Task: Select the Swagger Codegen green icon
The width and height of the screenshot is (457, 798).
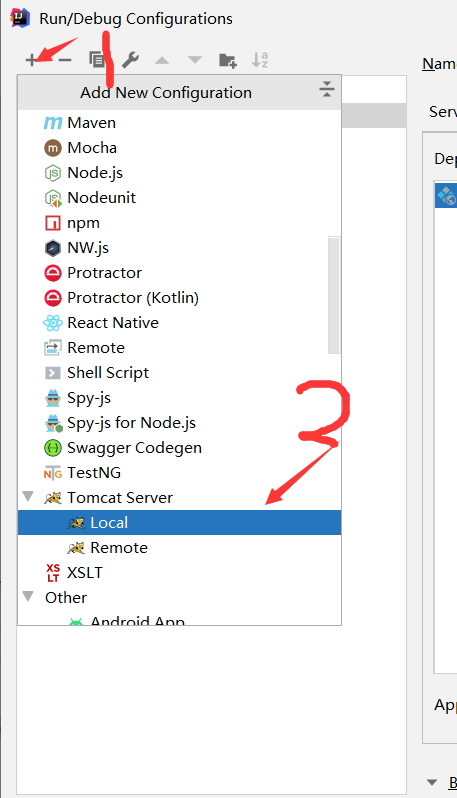Action: pos(52,448)
